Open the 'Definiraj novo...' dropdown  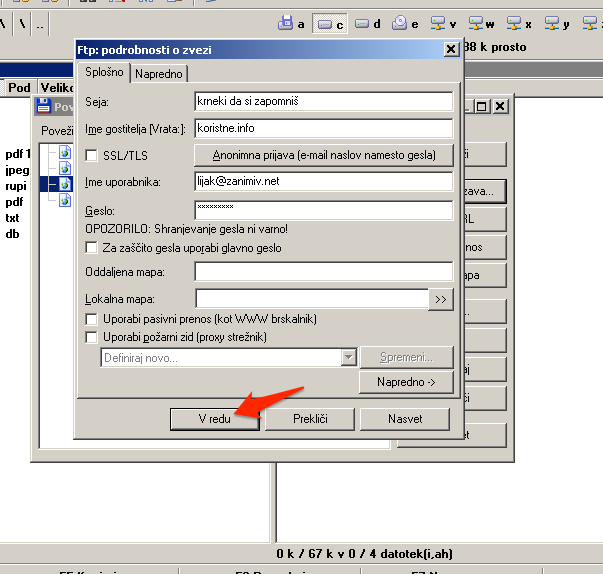tap(348, 357)
